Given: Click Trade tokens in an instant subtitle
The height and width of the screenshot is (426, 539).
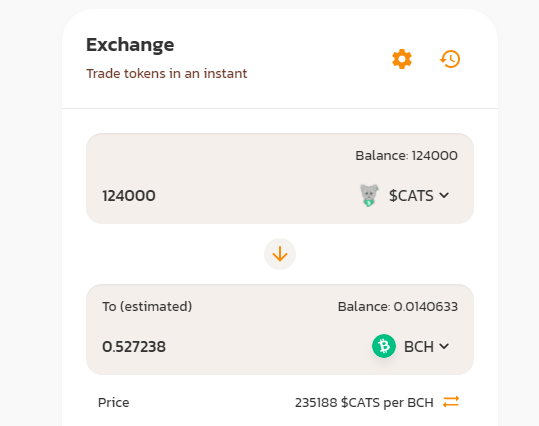Looking at the screenshot, I should tap(167, 74).
